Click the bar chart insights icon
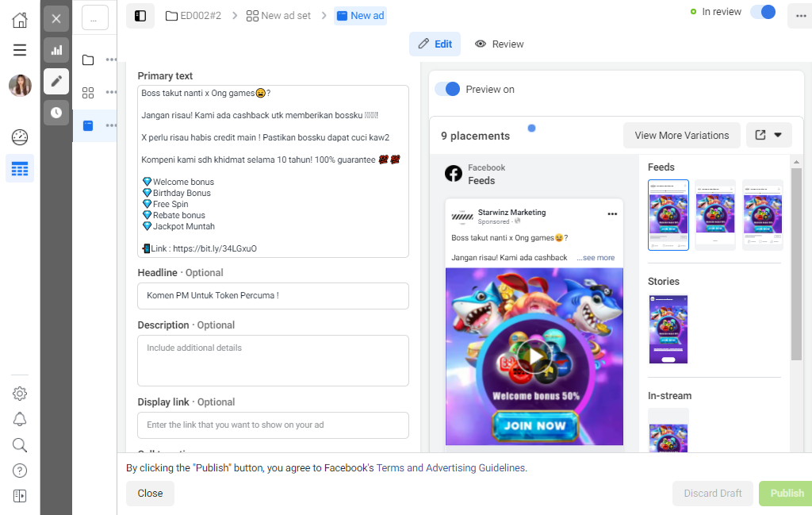Viewport: 812px width, 515px height. tap(56, 50)
